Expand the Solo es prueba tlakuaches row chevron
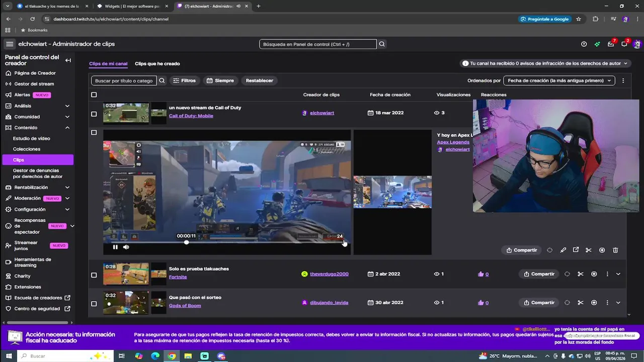The image size is (644, 362). (618, 274)
